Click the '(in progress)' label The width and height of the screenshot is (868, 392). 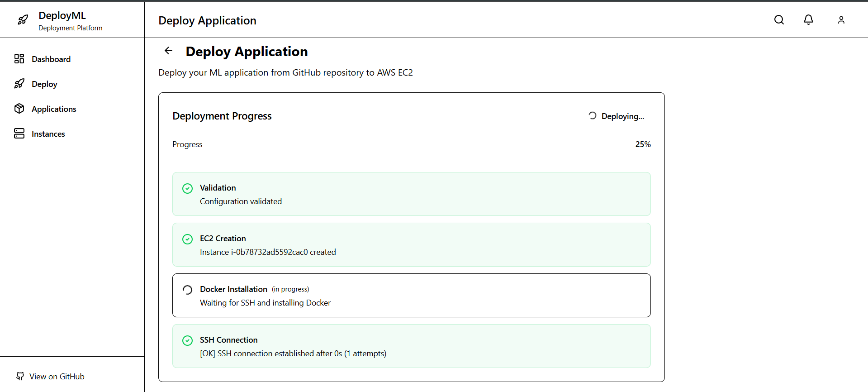290,289
